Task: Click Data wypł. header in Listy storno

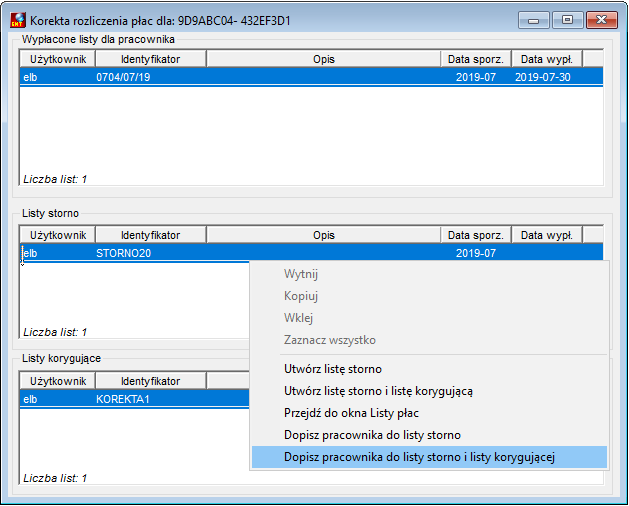Action: [x=547, y=235]
